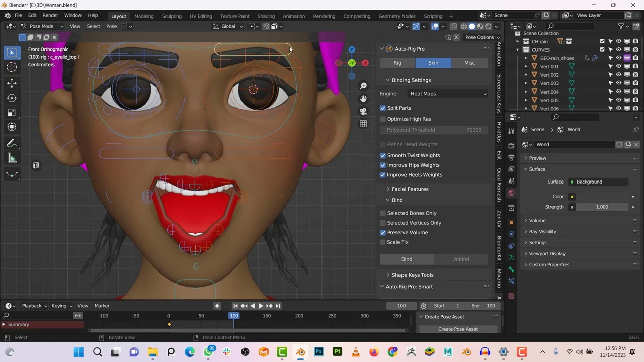This screenshot has height=362, width=644.
Task: Switch to the Rig tab in Auto-Rig Pro
Action: tap(397, 63)
